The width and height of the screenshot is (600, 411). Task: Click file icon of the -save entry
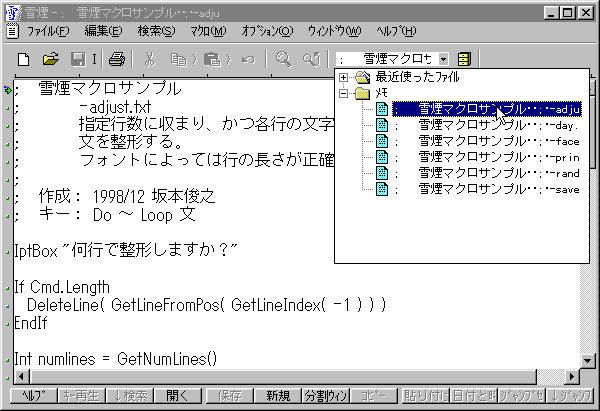click(382, 189)
